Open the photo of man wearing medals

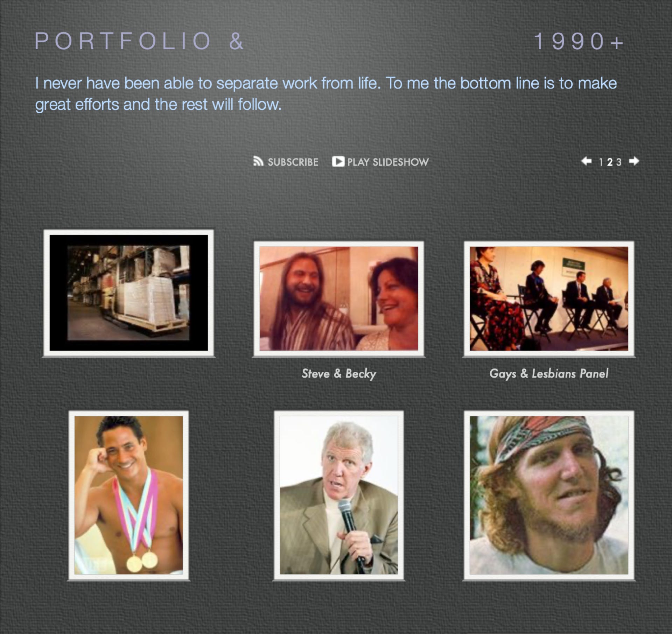point(128,495)
